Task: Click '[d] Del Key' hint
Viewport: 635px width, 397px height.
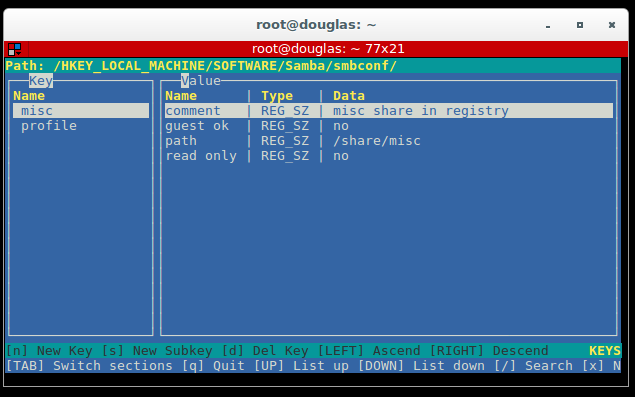Action: click(x=265, y=350)
